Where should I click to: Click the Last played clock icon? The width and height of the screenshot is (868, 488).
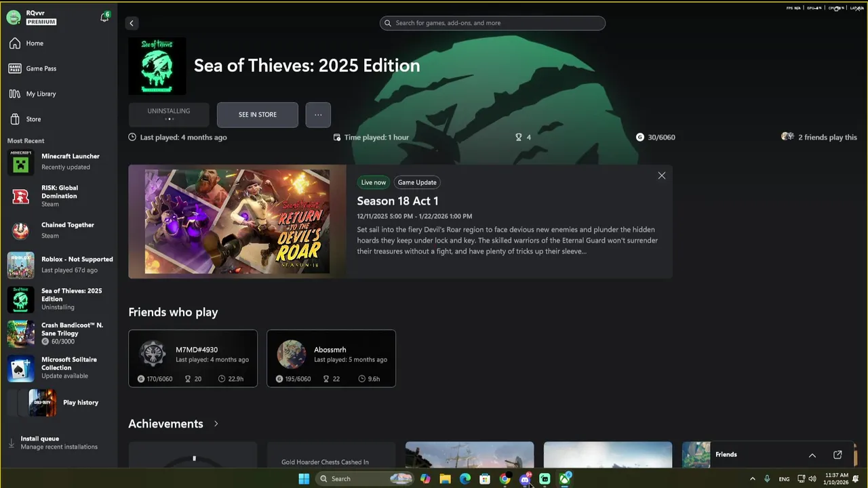(x=132, y=137)
